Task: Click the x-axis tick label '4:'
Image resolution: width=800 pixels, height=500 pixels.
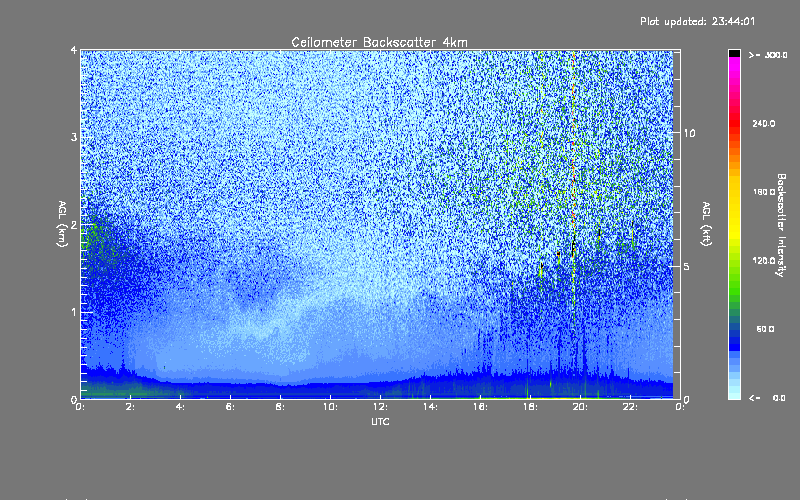Action: tap(181, 407)
